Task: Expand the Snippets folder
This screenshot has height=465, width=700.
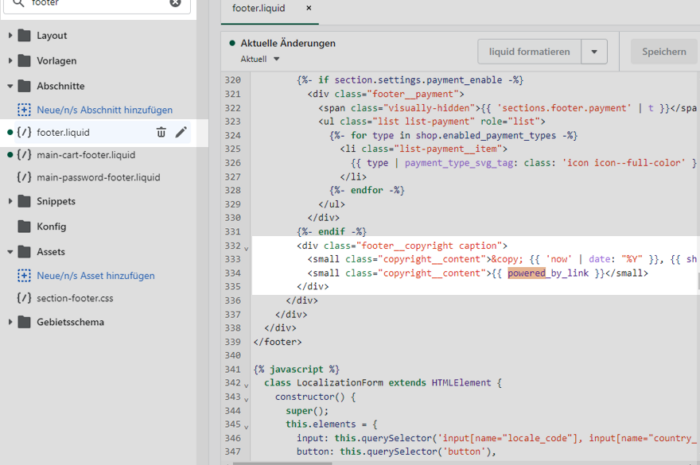Action: (56, 202)
